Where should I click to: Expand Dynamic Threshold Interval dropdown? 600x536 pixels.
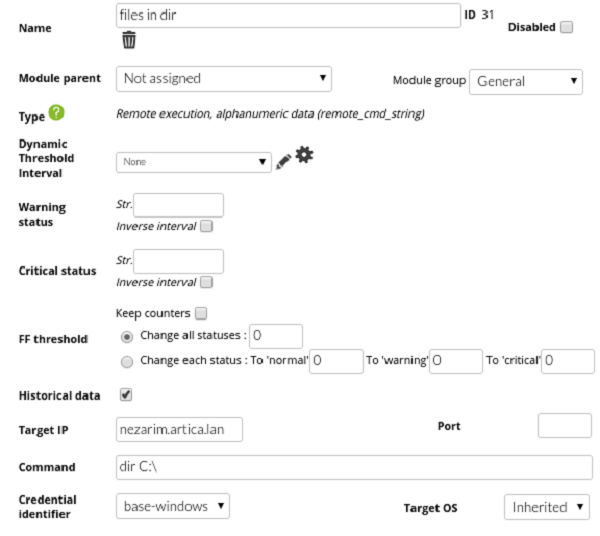pos(194,160)
